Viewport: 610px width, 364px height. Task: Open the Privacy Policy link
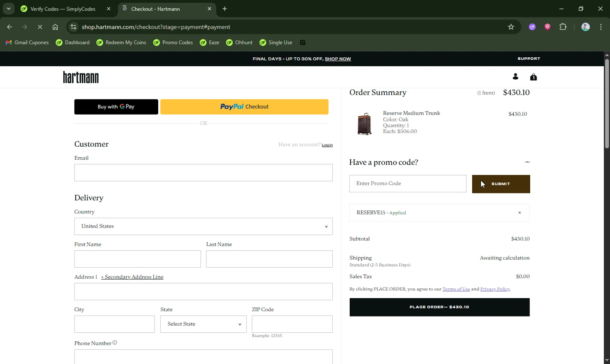(495, 289)
